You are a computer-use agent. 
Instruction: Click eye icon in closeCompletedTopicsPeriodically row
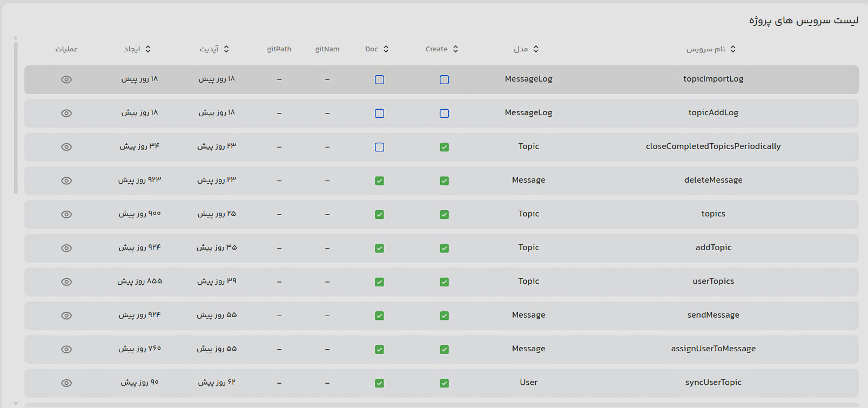coord(66,147)
